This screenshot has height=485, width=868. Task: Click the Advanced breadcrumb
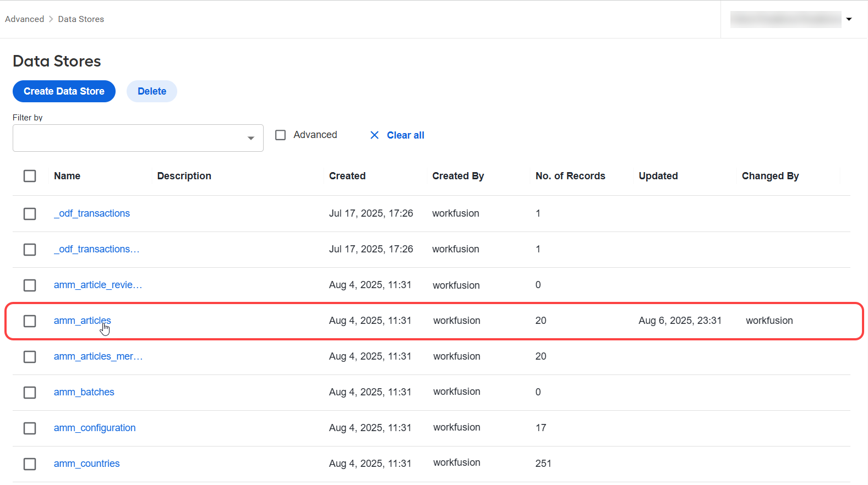[25, 19]
